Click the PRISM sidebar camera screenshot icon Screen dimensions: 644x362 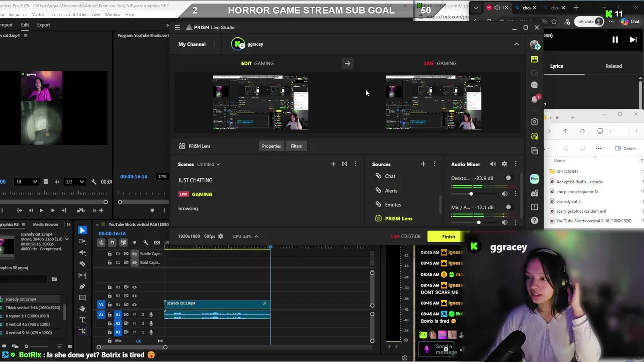(x=534, y=121)
